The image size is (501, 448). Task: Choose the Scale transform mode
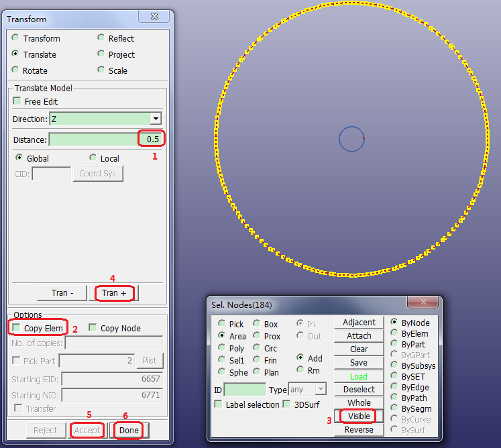tap(101, 70)
